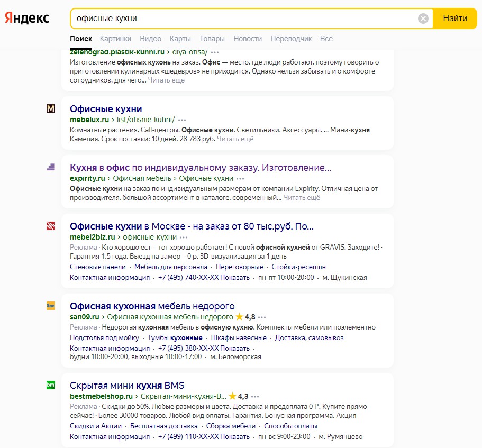This screenshot has height=448, width=482.
Task: Click the san09.ru rating star
Action: [239, 316]
